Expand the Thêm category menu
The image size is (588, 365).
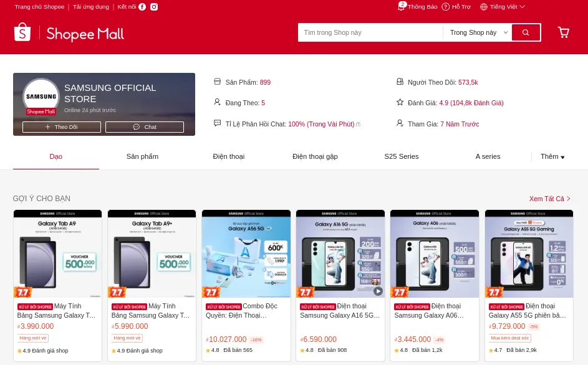pyautogui.click(x=552, y=157)
